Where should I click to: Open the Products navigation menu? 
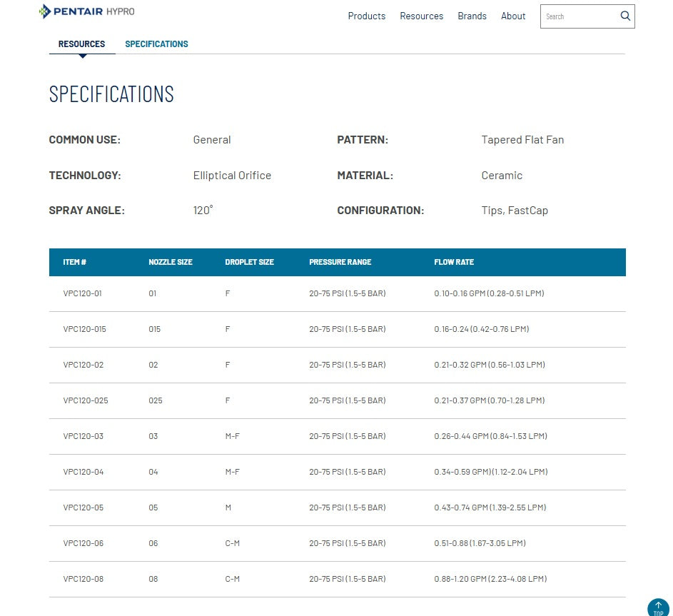point(366,16)
